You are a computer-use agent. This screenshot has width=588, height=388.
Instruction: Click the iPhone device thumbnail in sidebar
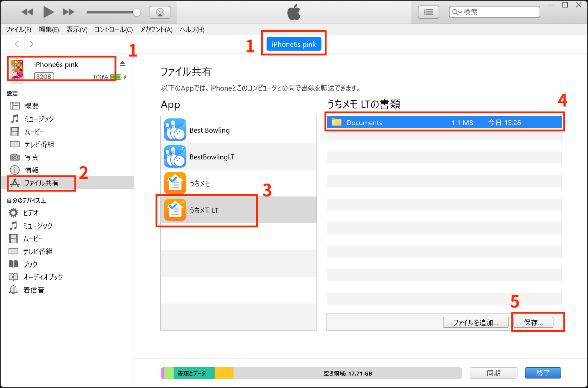[x=17, y=71]
